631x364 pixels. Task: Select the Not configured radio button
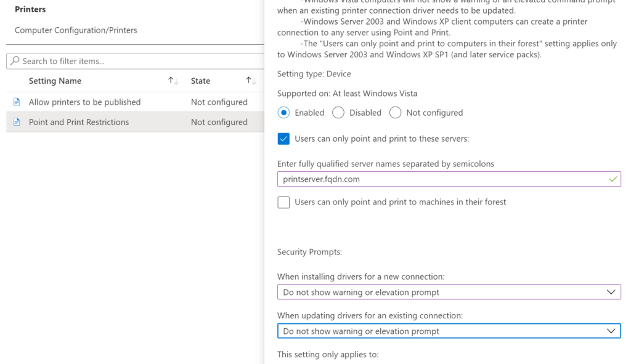click(395, 113)
